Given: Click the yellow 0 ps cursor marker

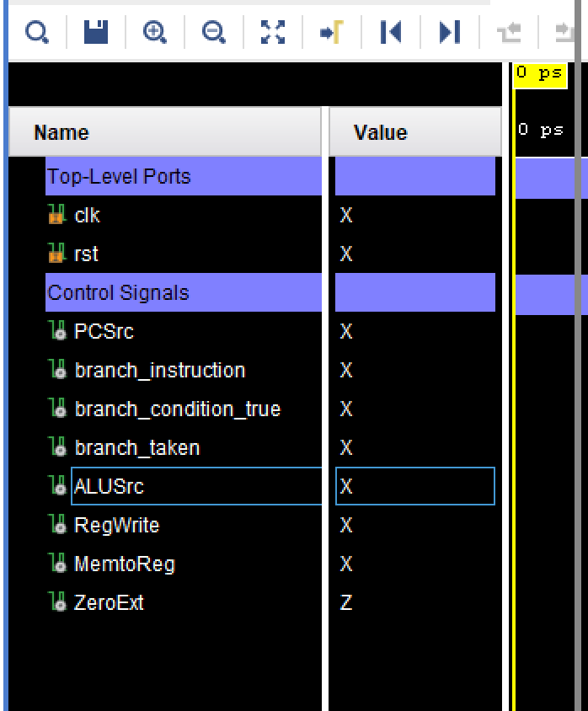Looking at the screenshot, I should pos(538,73).
